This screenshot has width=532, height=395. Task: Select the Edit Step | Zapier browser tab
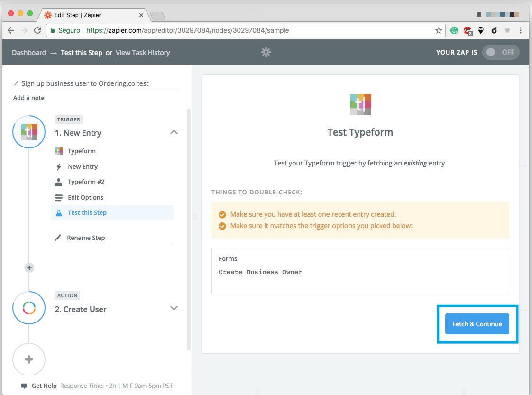tap(92, 15)
